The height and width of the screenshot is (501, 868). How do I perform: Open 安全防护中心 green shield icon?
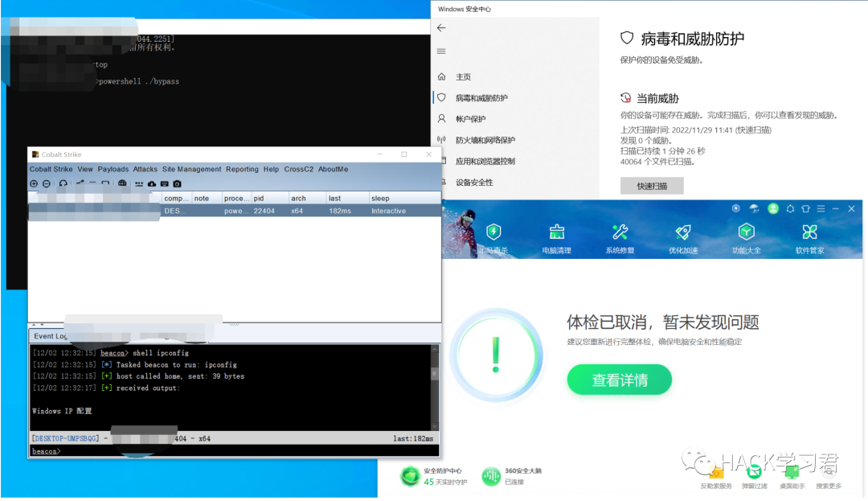point(410,476)
